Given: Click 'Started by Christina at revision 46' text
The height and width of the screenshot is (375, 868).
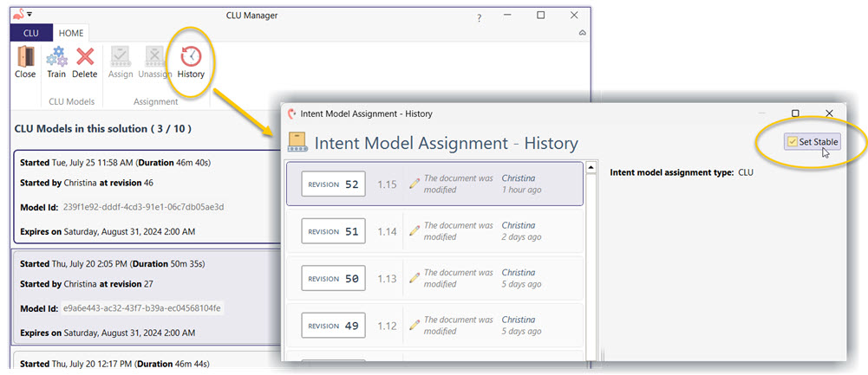Looking at the screenshot, I should coord(87,183).
